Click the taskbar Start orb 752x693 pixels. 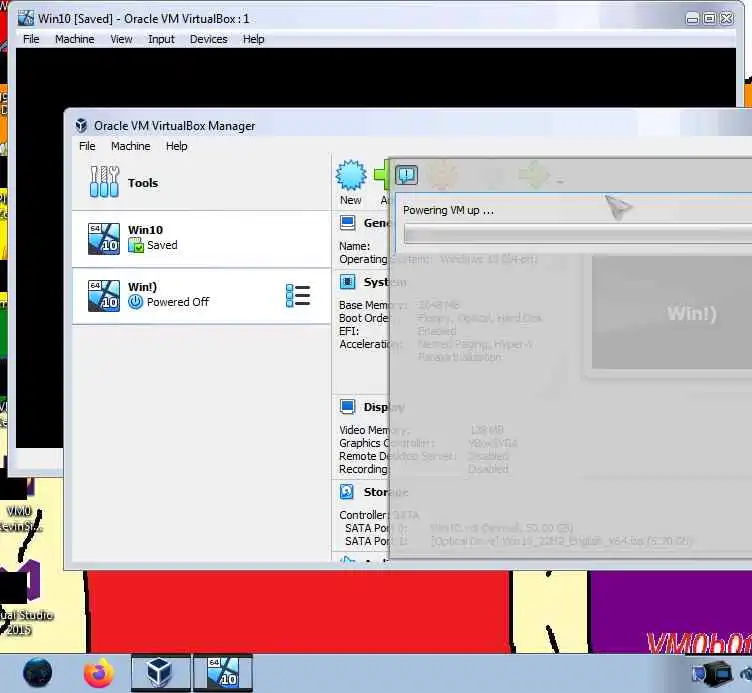click(x=37, y=673)
